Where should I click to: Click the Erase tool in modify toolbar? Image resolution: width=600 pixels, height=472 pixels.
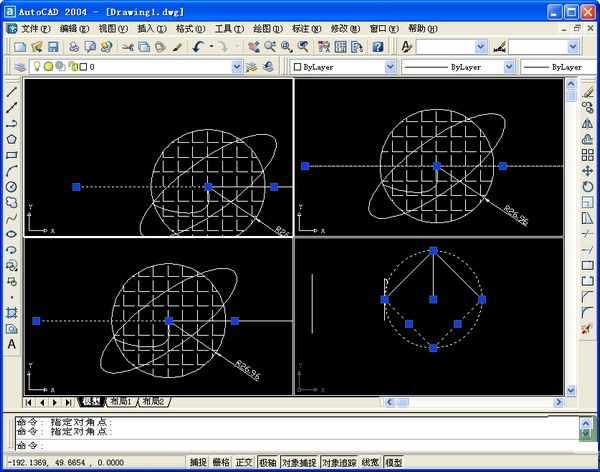(588, 92)
